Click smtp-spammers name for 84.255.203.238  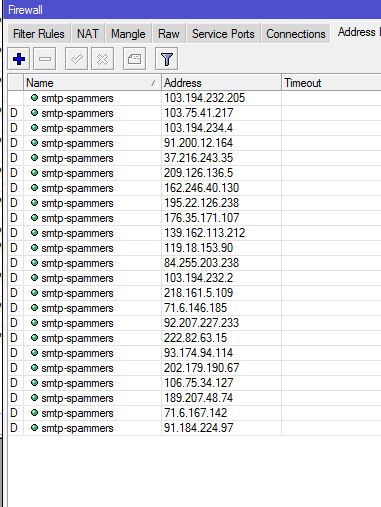point(77,263)
